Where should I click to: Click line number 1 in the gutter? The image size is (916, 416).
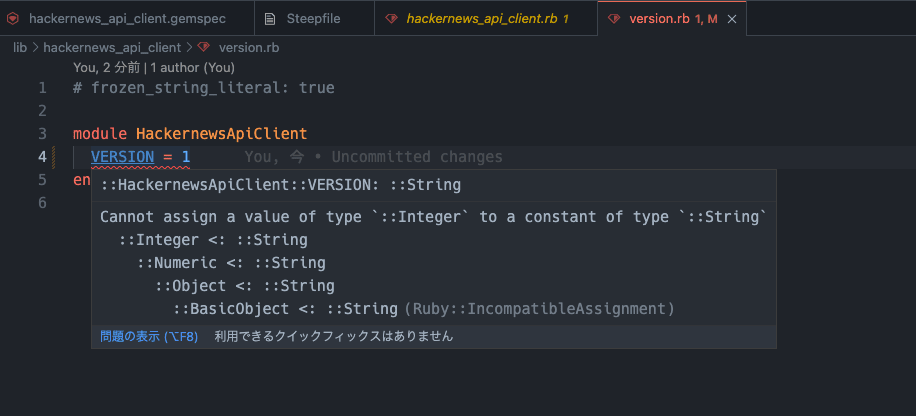coord(42,88)
